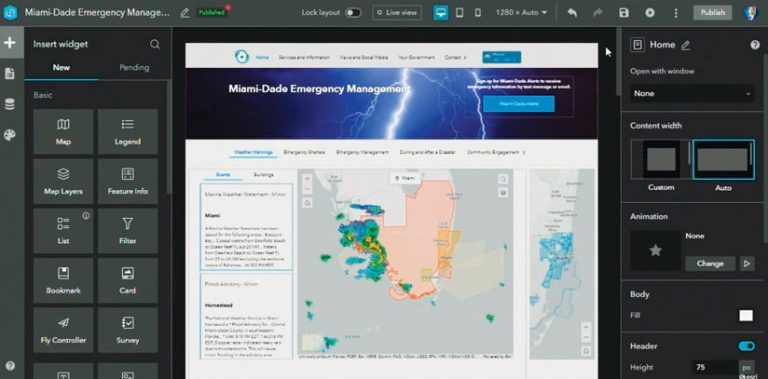The width and height of the screenshot is (768, 379).
Task: Edit the experience title pencil icon
Action: click(x=185, y=13)
